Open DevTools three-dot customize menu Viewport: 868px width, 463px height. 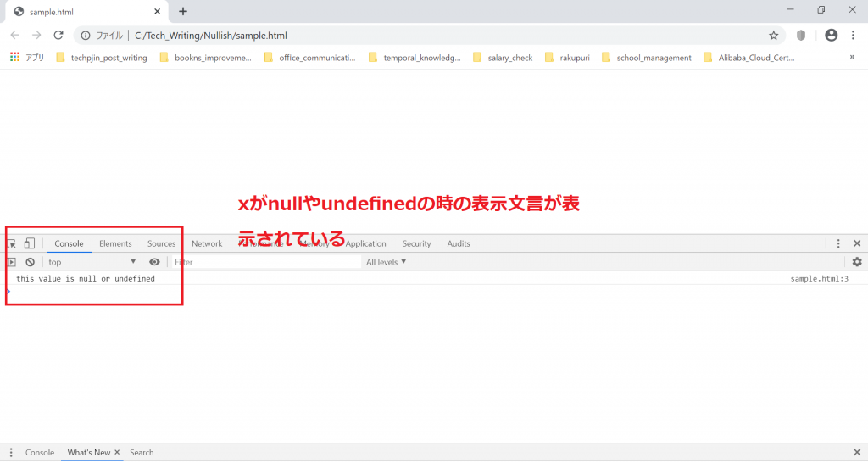click(x=838, y=243)
